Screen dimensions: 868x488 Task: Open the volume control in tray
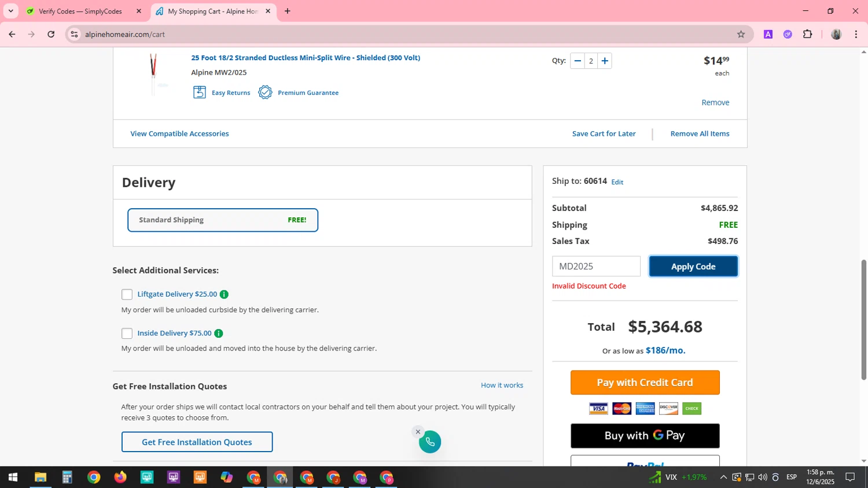(763, 477)
